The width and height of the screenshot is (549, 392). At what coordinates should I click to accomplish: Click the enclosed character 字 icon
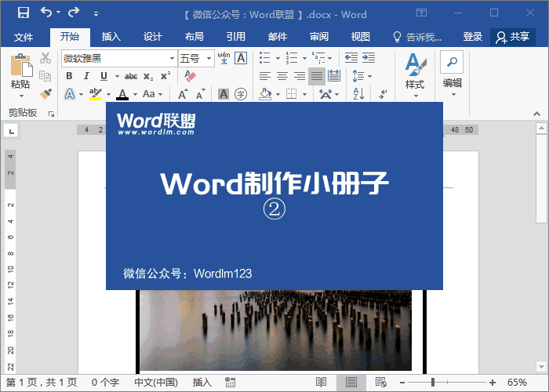coord(241,94)
